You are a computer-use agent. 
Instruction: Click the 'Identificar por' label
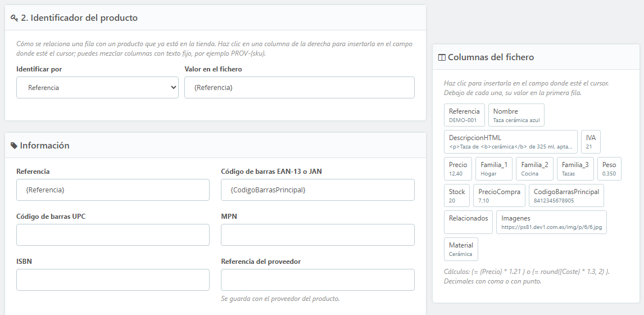pos(39,69)
